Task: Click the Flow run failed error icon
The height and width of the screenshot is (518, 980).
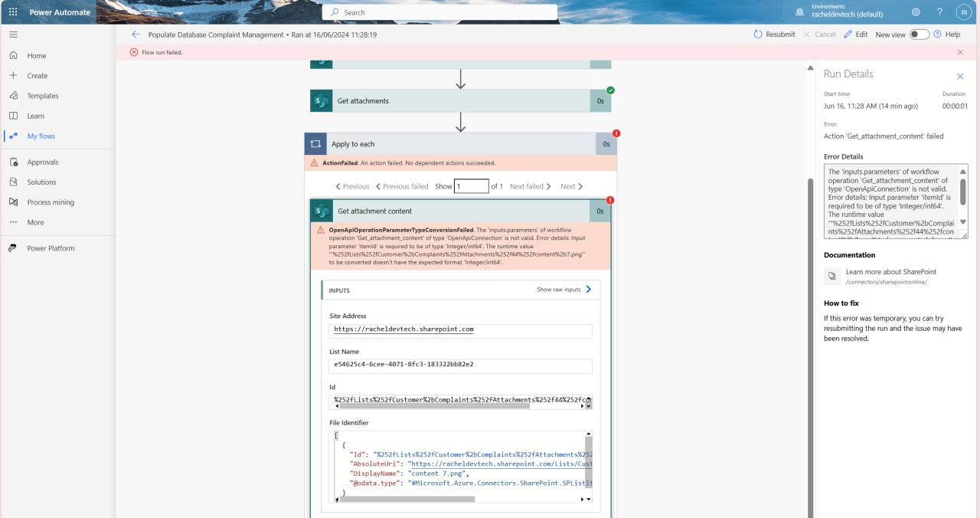Action: click(x=134, y=52)
